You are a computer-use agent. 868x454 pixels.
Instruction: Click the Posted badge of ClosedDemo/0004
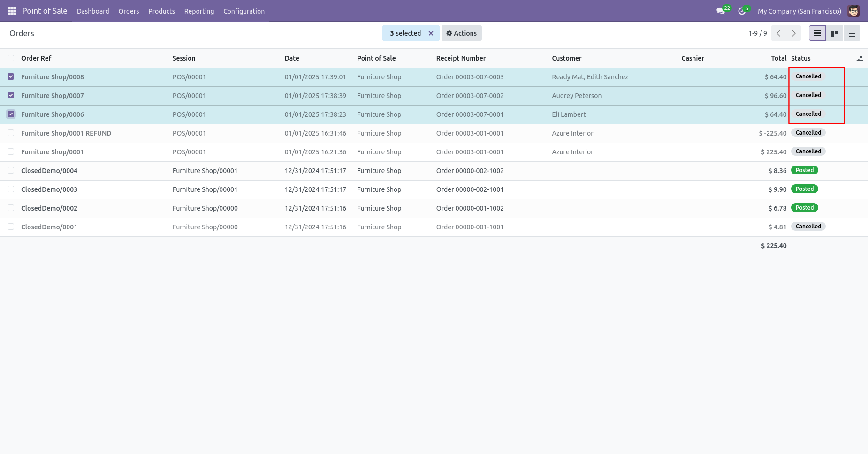tap(805, 170)
